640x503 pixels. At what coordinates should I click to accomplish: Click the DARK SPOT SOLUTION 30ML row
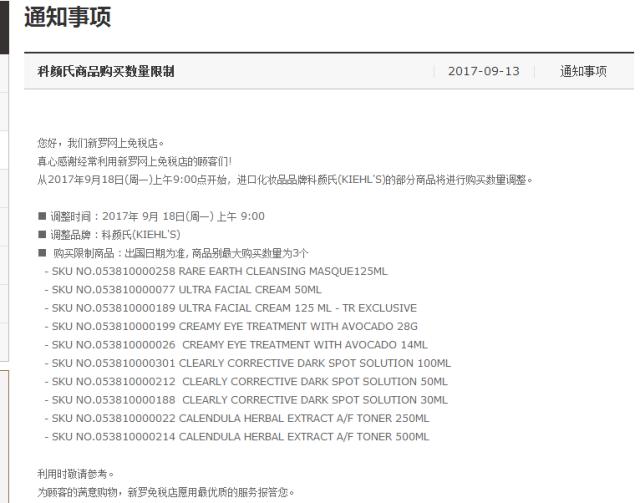click(246, 400)
